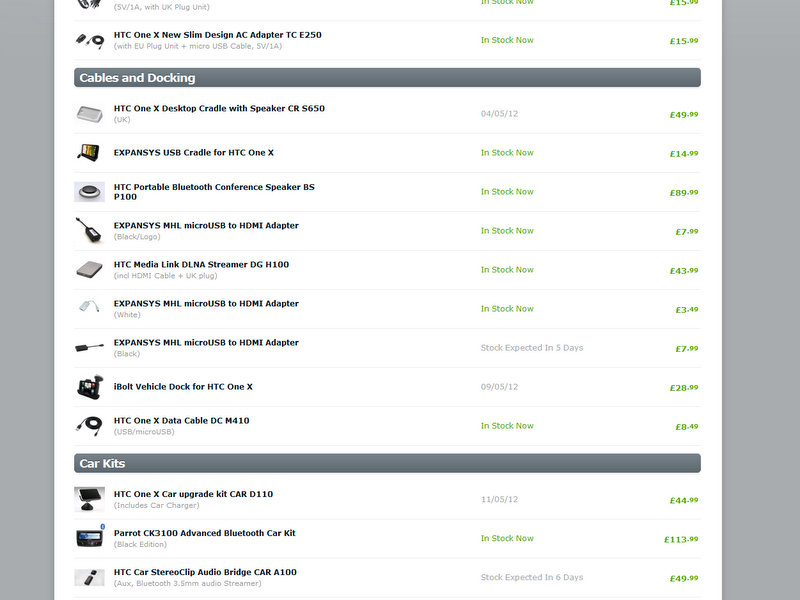Click the Slim AC Adapter TC E250 image
Viewport: 800px width, 600px height.
[89, 40]
